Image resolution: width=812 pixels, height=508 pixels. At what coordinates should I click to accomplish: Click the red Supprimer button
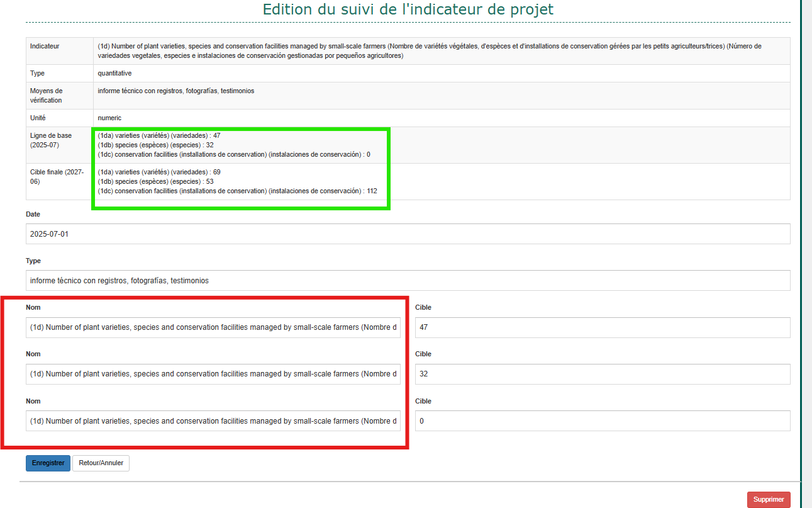click(x=768, y=500)
